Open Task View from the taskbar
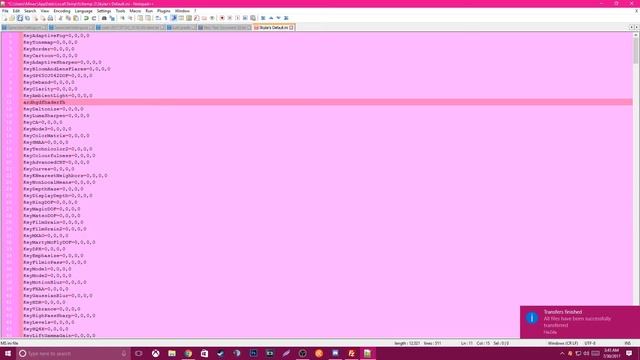 tap(139, 353)
